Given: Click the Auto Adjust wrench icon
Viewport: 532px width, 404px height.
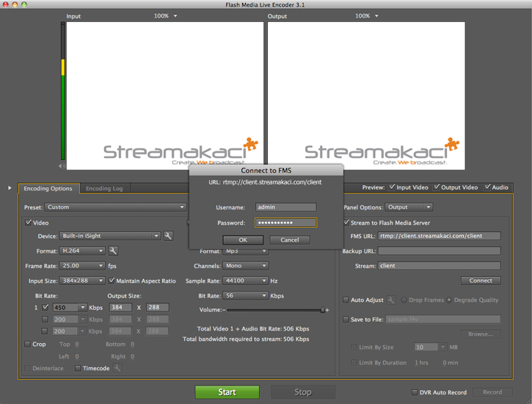Looking at the screenshot, I should (x=391, y=300).
